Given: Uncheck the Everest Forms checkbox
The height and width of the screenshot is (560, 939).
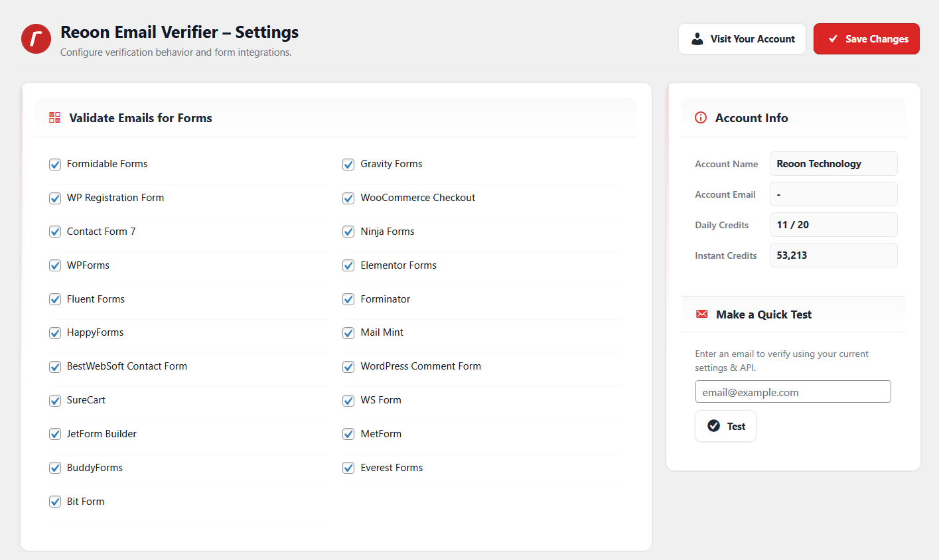Looking at the screenshot, I should pos(348,468).
